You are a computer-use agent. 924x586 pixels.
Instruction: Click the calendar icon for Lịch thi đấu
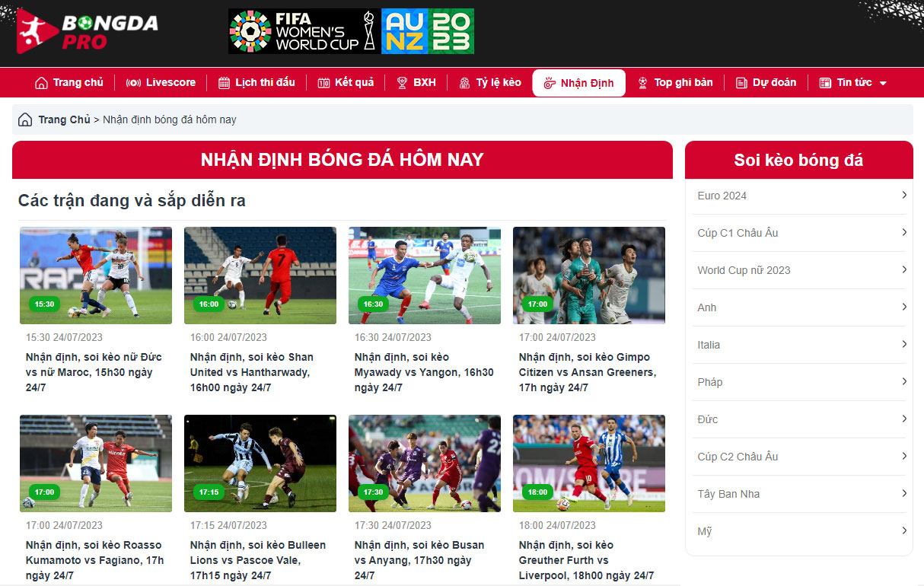(x=224, y=83)
